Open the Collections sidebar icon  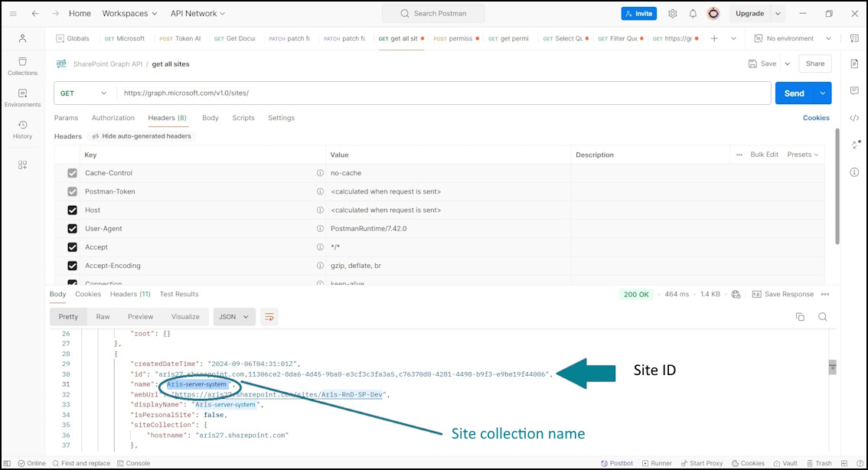(23, 66)
